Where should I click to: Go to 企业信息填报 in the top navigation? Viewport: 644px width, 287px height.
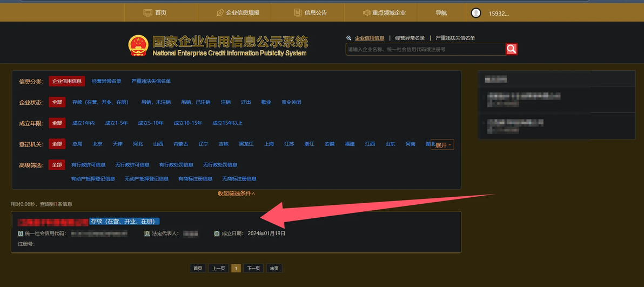(x=243, y=13)
